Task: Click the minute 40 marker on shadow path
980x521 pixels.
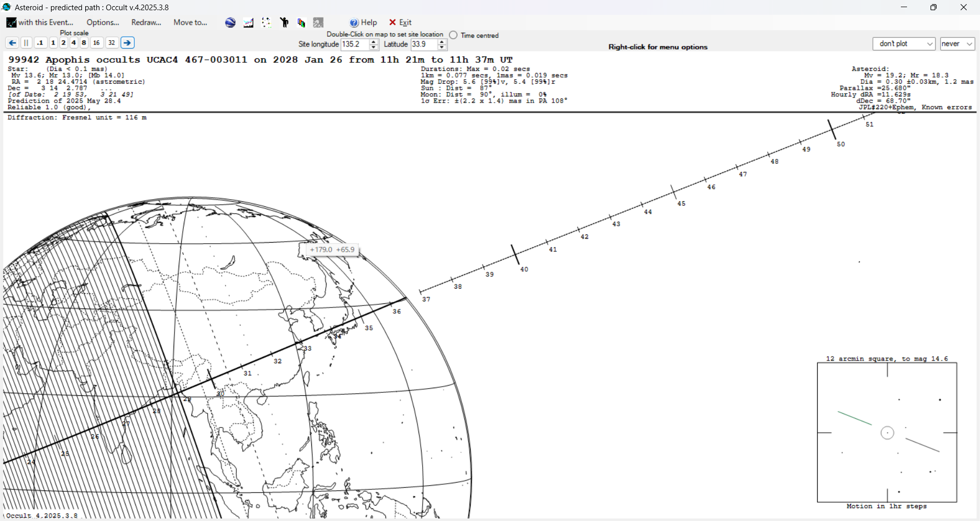Action: tap(516, 254)
